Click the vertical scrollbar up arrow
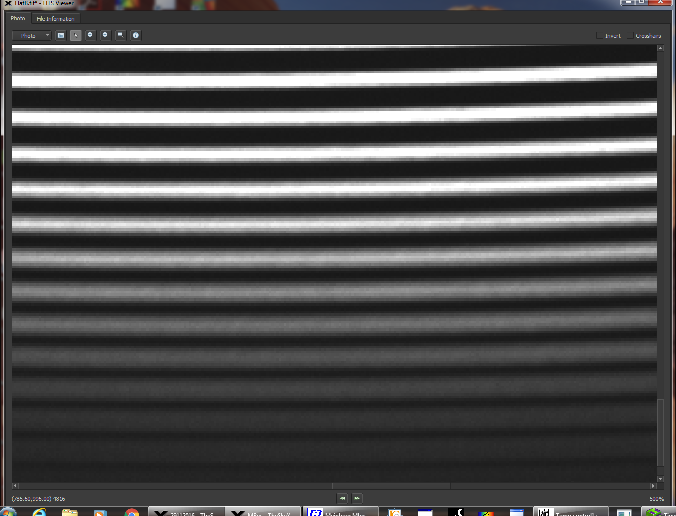 pyautogui.click(x=660, y=49)
